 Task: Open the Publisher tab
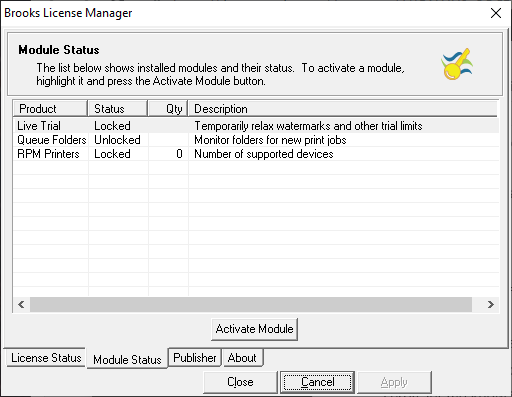[x=195, y=358]
